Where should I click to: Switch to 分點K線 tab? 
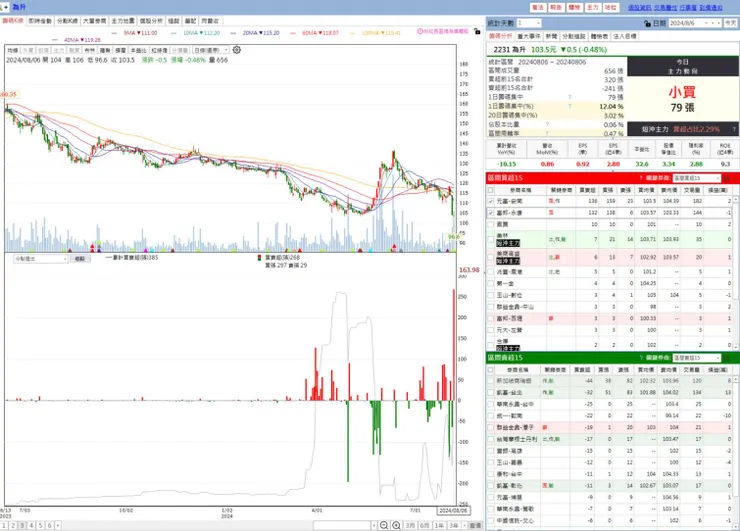tap(67, 21)
